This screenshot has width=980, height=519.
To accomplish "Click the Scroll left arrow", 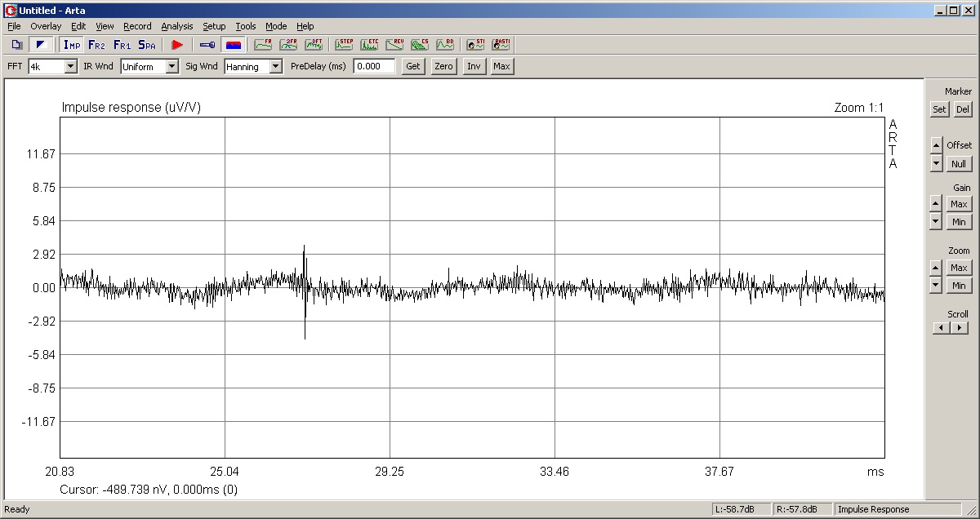I will click(x=942, y=327).
